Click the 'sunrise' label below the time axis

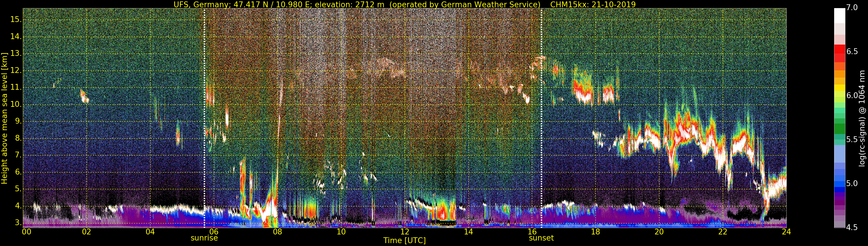coord(204,238)
